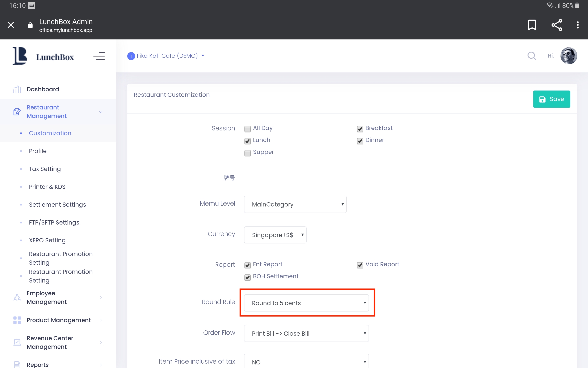Open the three-dot browser menu
The image size is (588, 368).
577,25
